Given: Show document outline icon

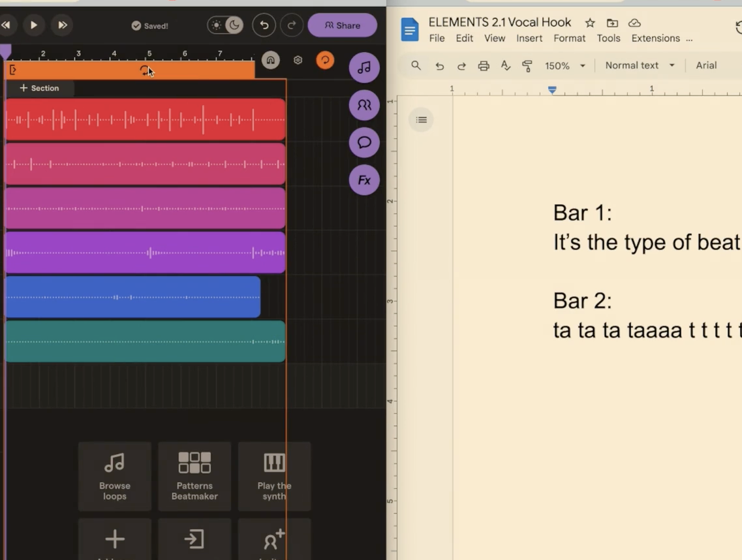Looking at the screenshot, I should (x=421, y=119).
